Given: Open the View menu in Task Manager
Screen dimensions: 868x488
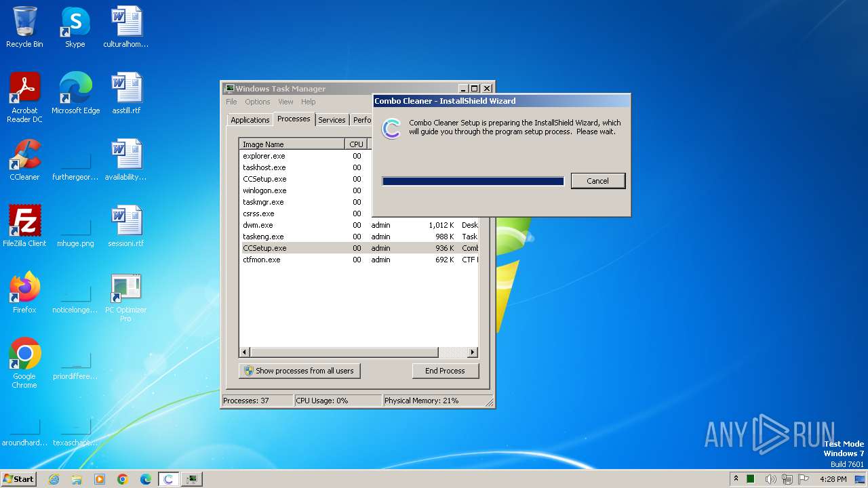Looking at the screenshot, I should [x=285, y=102].
